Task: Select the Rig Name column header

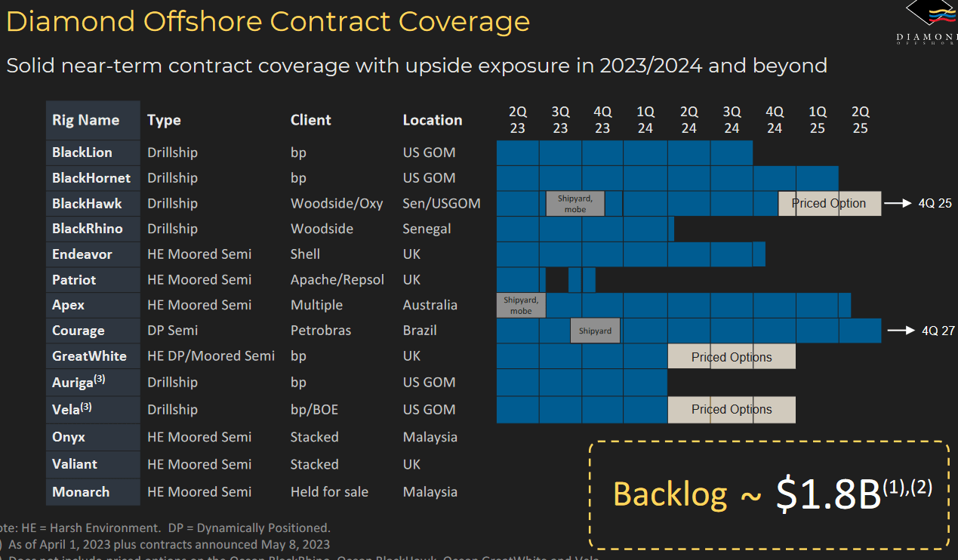Action: pyautogui.click(x=85, y=119)
